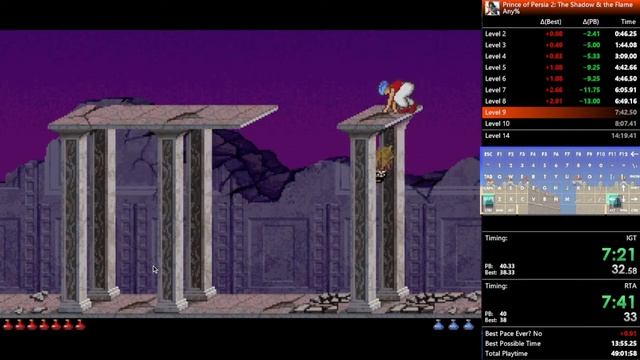The height and width of the screenshot is (360, 640).
Task: Click the RTA segment timer '33'
Action: pos(630,317)
